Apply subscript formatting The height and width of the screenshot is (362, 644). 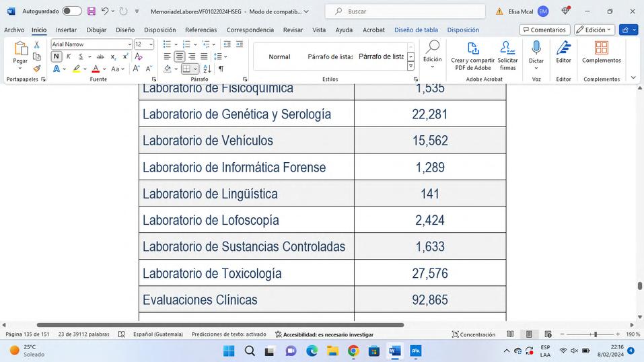click(x=113, y=57)
